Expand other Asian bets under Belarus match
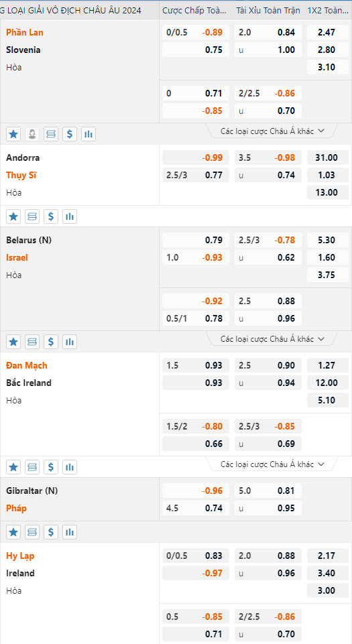 point(273,339)
